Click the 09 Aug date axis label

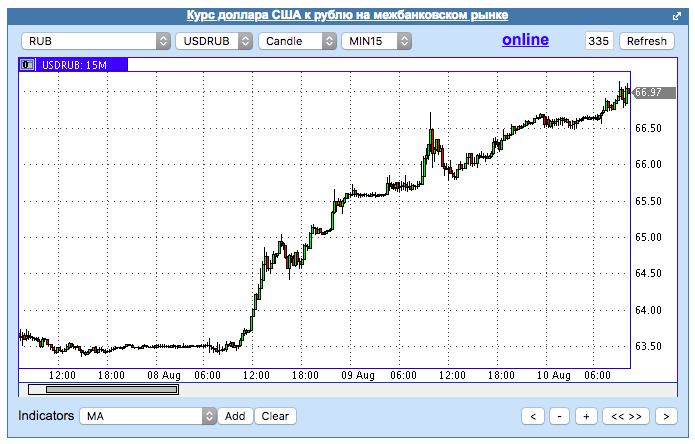pos(358,376)
